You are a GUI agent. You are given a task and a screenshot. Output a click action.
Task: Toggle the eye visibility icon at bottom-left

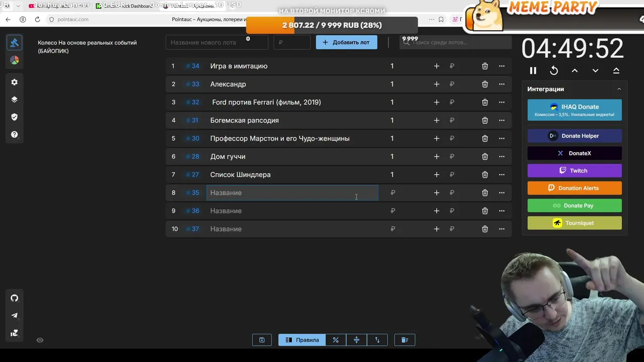[x=40, y=340]
